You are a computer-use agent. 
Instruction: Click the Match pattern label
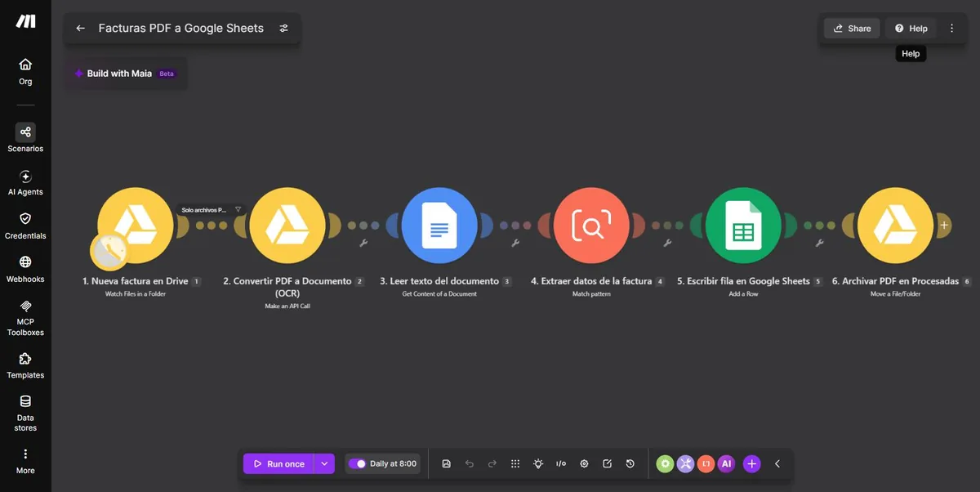[x=591, y=294]
